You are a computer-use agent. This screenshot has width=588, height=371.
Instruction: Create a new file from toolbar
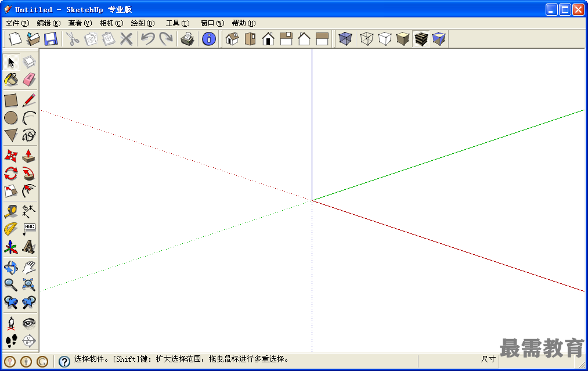(15, 39)
